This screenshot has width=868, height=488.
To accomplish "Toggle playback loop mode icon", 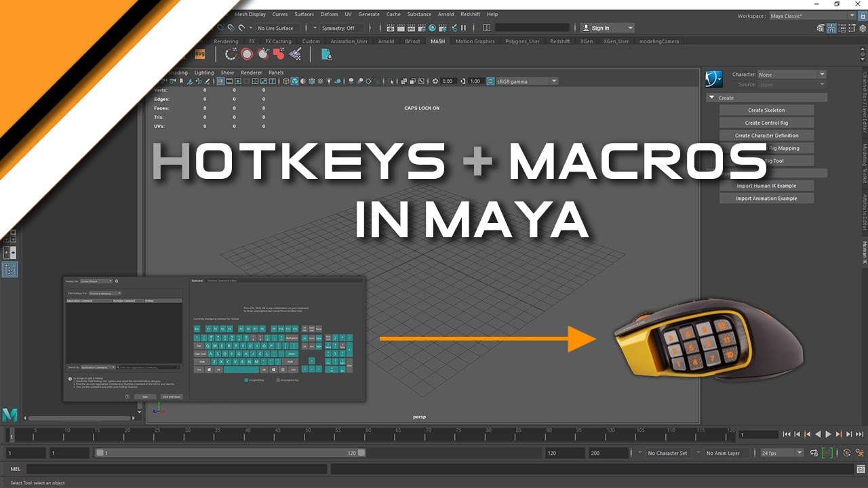I will point(814,453).
